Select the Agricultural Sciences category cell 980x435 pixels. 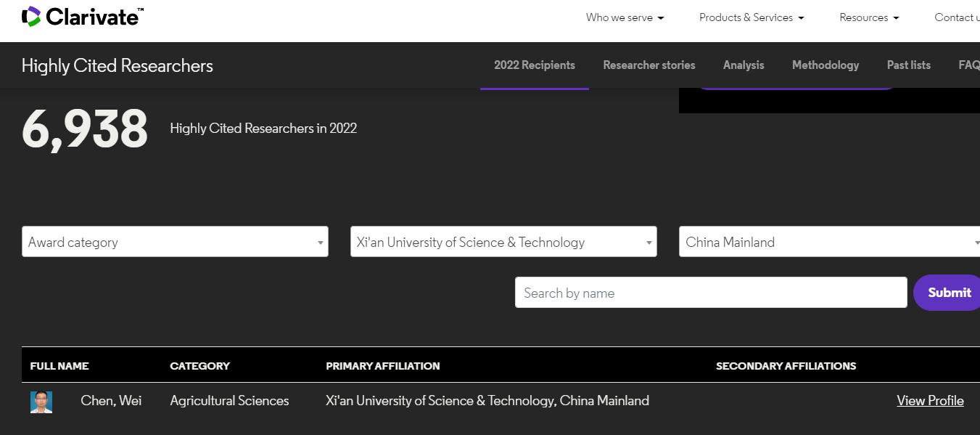[x=229, y=401]
